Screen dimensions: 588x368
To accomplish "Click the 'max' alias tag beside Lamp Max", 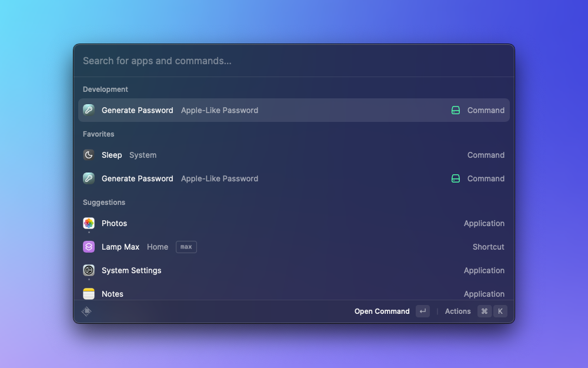I will pyautogui.click(x=186, y=247).
